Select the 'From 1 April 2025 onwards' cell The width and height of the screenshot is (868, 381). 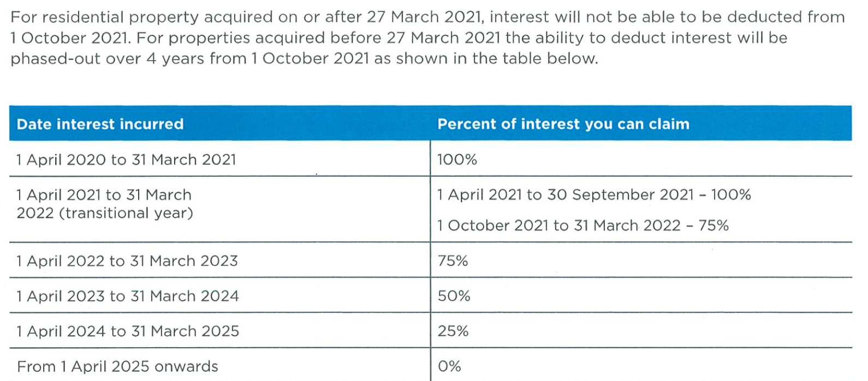click(219, 365)
